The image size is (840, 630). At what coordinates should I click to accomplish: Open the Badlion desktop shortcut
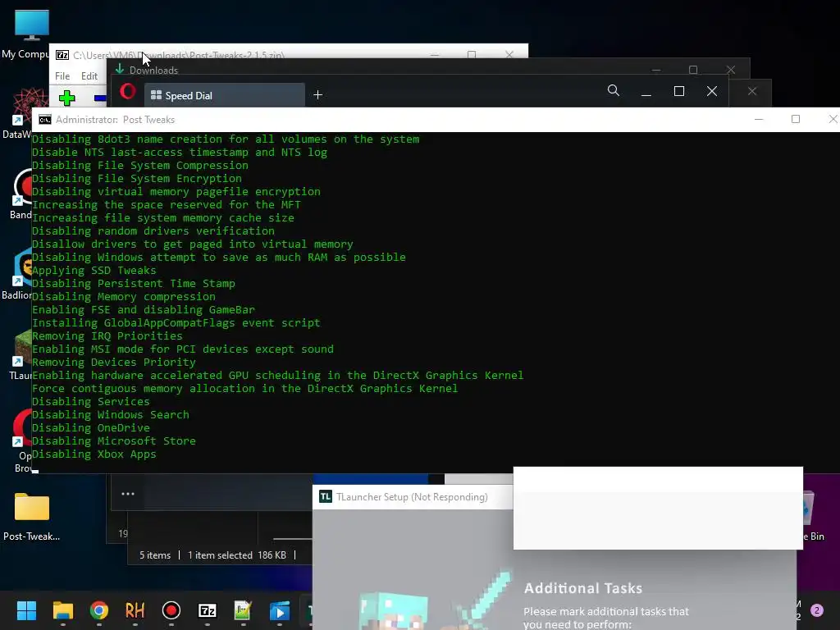pos(17,274)
